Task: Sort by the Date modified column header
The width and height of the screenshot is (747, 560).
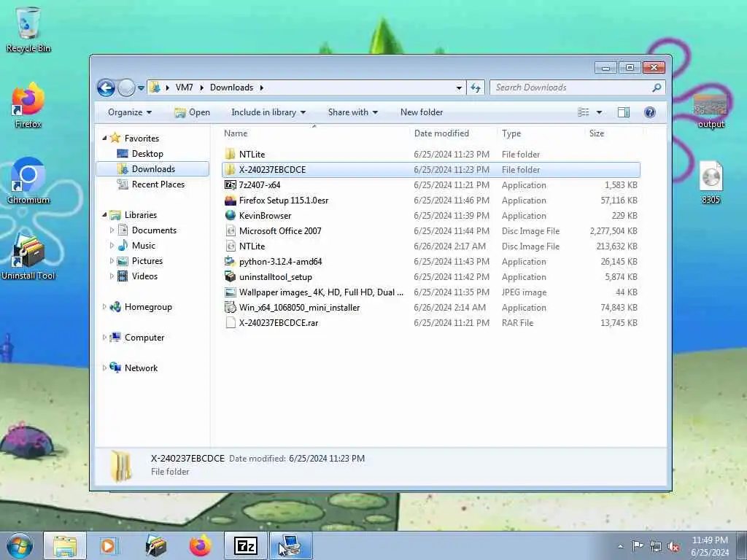Action: [x=453, y=133]
